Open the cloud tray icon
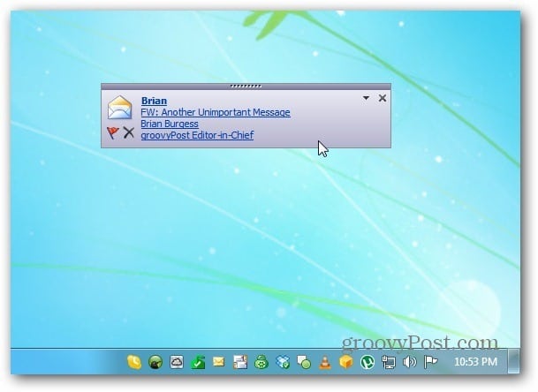Image resolution: width=538 pixels, height=392 pixels. [x=177, y=362]
